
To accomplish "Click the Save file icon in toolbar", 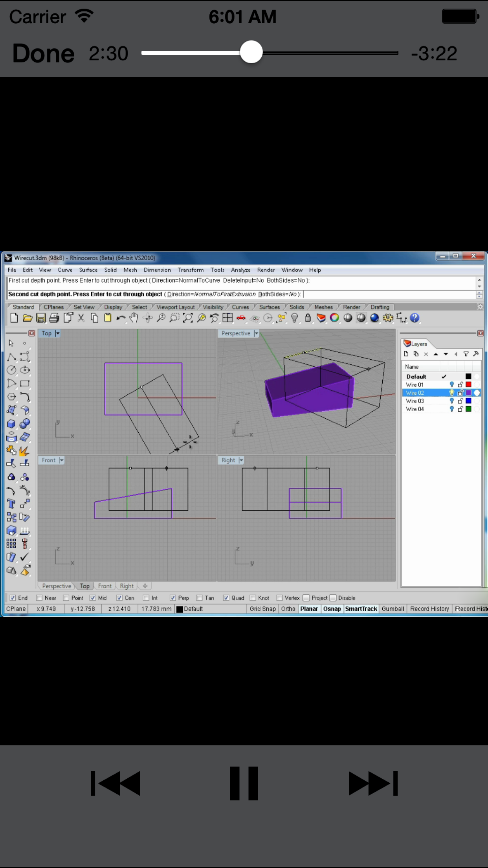I will pos(41,318).
